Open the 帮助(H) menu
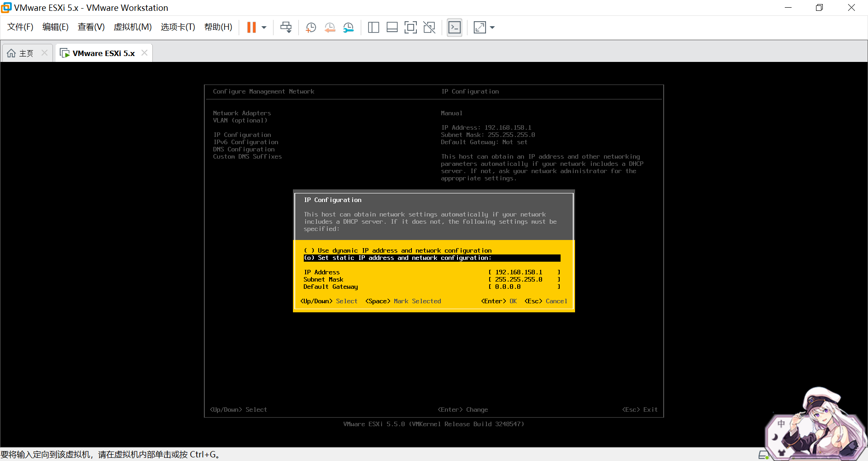The width and height of the screenshot is (868, 461). coord(218,27)
